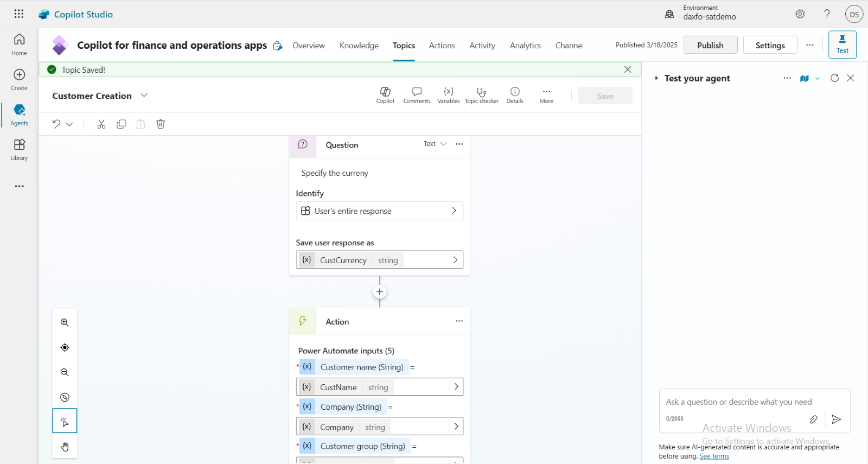Zoom in on the canvas
This screenshot has height=464, width=868.
(65, 323)
